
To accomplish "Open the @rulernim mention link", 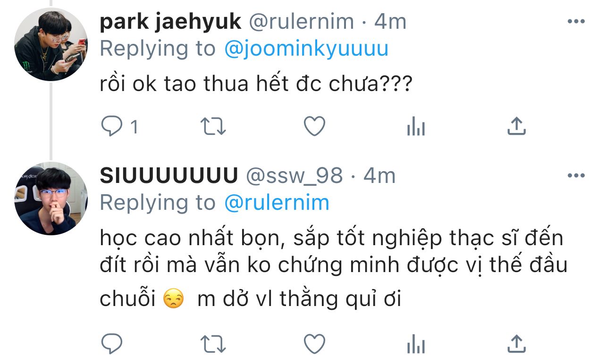I will [276, 203].
